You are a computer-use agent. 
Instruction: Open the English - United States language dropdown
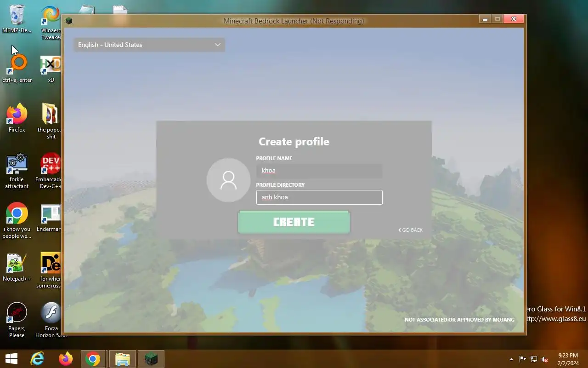coord(149,45)
